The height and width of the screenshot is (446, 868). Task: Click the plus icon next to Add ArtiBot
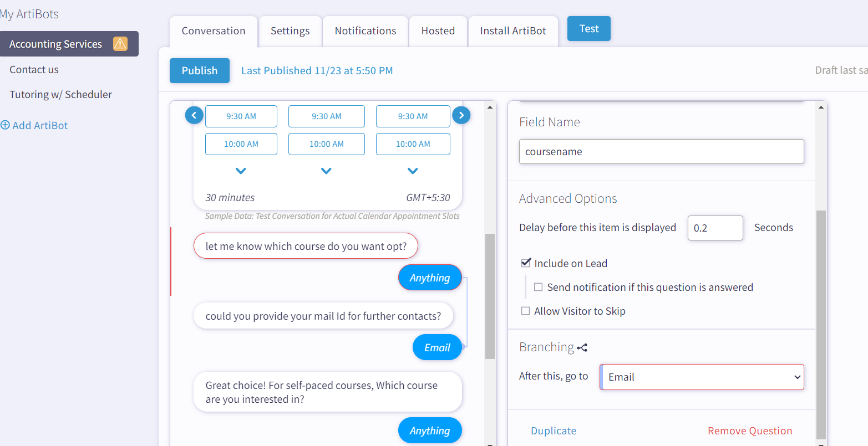tap(5, 125)
